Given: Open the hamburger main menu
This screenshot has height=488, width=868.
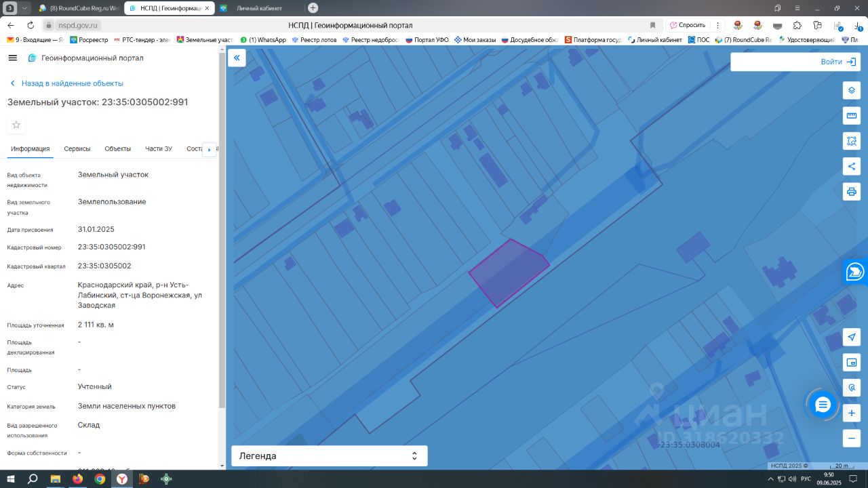Looking at the screenshot, I should tap(12, 58).
